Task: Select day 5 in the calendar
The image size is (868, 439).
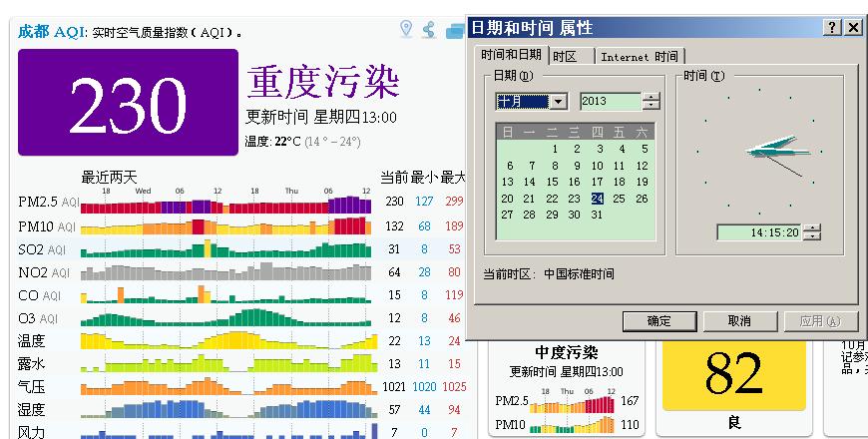Action: (x=645, y=149)
